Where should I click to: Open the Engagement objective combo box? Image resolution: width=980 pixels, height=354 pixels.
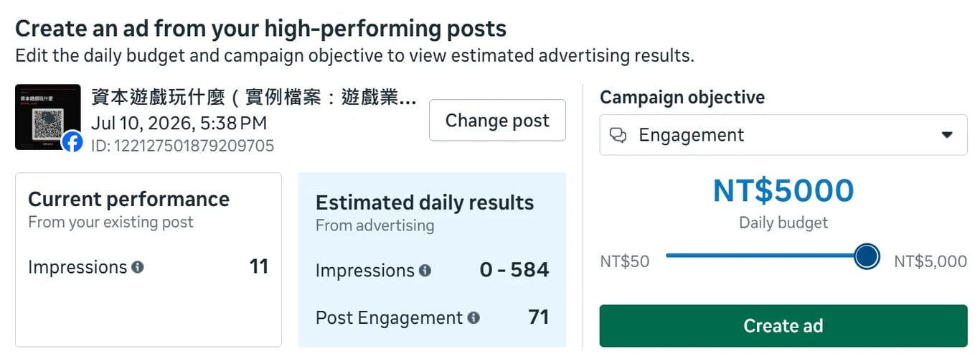783,135
